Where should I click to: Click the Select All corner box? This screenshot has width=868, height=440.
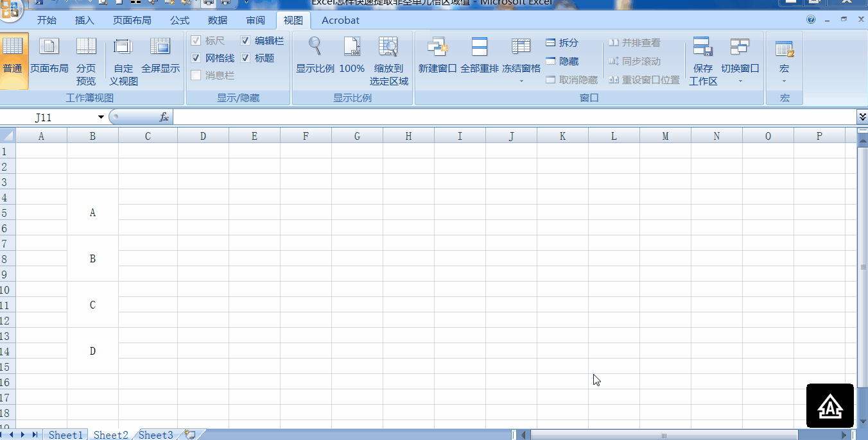coord(8,135)
